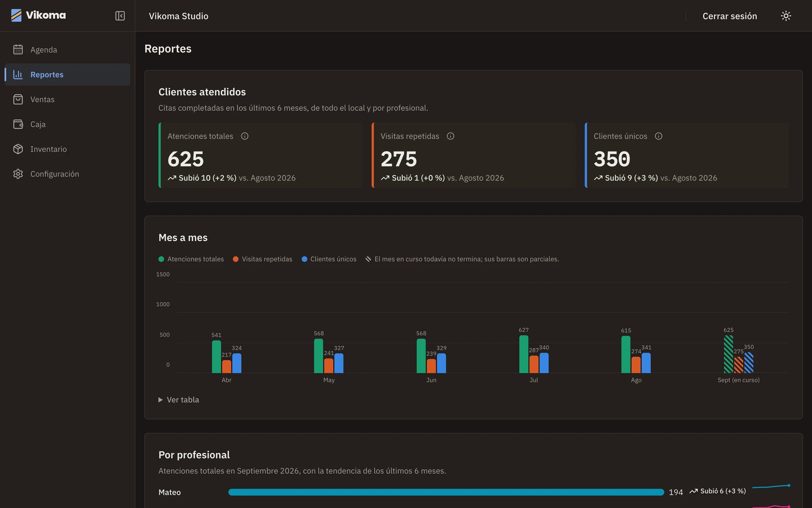Click the Caja wallet icon
812x508 pixels.
point(18,124)
